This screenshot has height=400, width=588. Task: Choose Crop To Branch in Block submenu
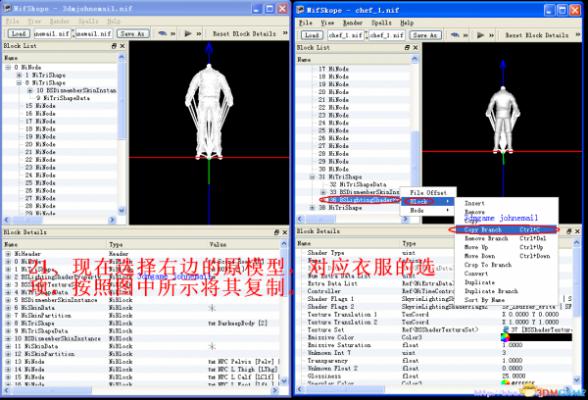(x=505, y=265)
